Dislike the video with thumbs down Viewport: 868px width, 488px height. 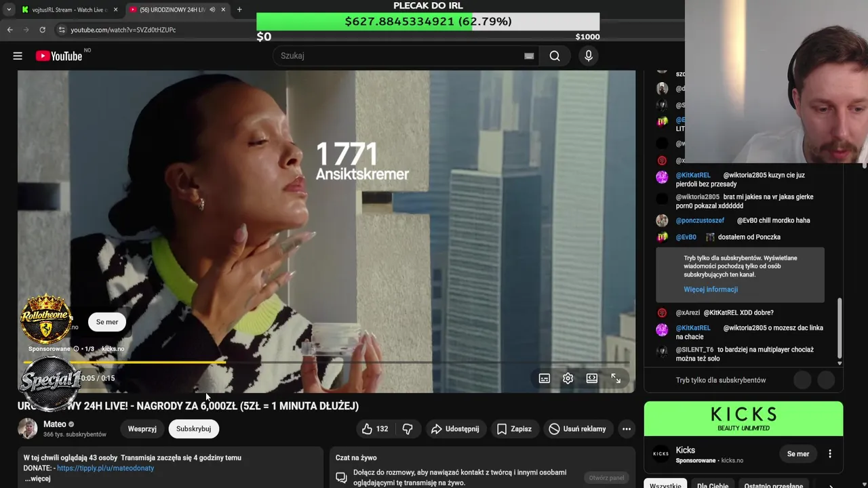[408, 428]
